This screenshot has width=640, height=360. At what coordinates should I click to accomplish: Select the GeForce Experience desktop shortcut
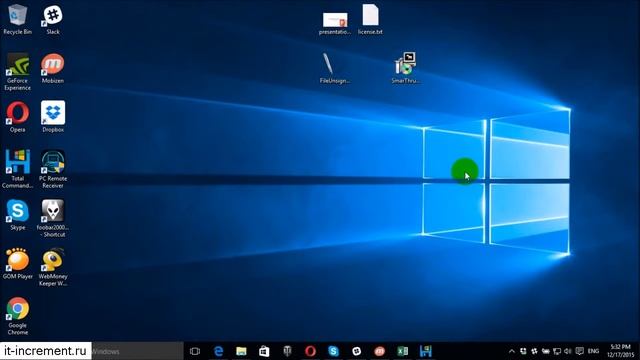[17, 72]
